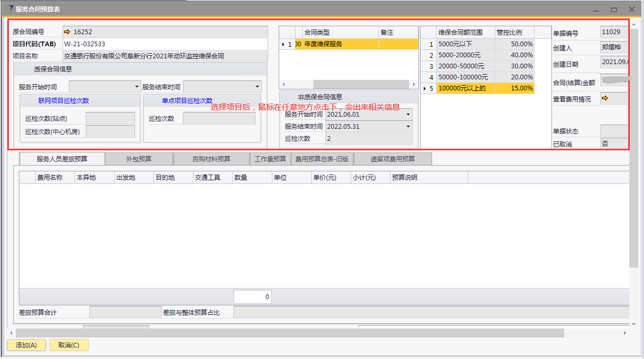
Task: Click the 费用名称 column header
Action: (49, 178)
